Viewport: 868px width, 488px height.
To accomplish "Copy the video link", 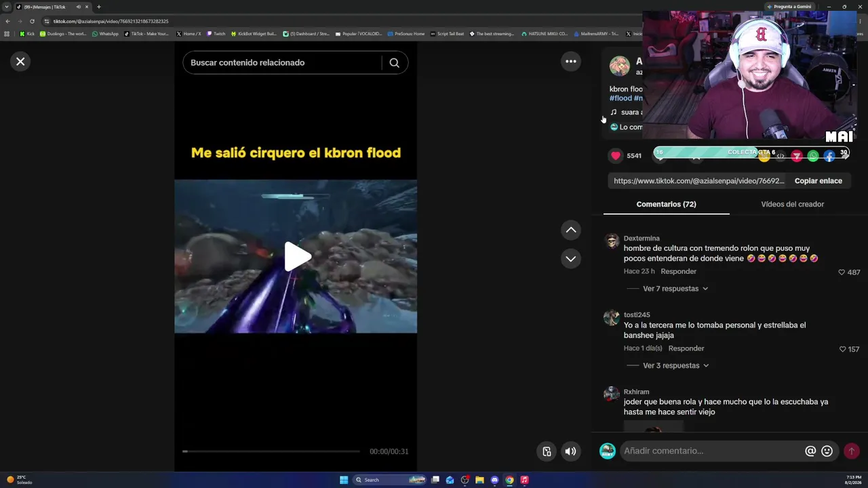I will [x=818, y=181].
